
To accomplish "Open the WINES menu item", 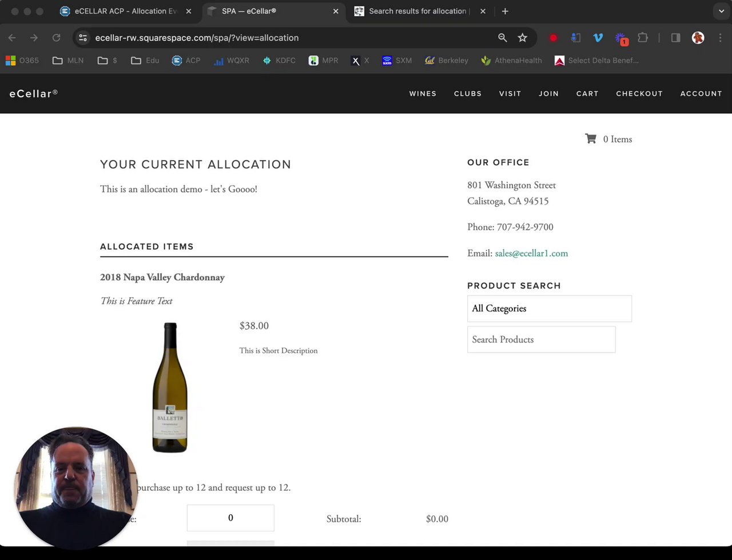I will (x=423, y=94).
